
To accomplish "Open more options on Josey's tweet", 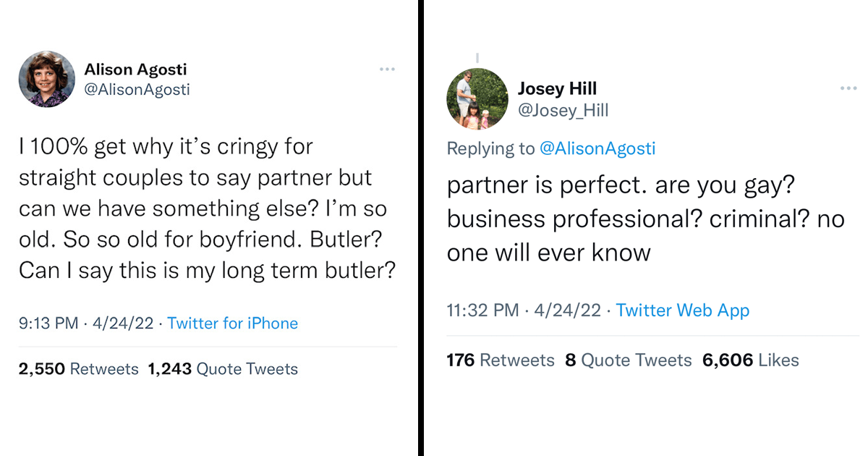I will pos(848,88).
